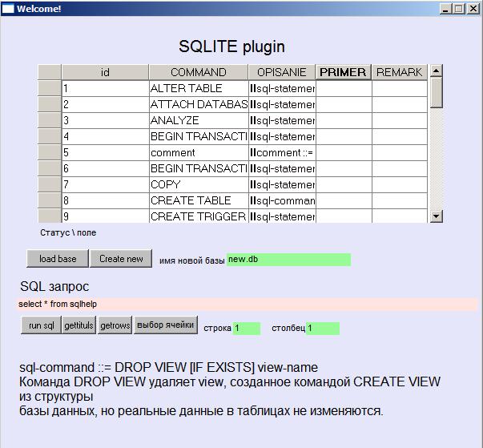Screen dimensions: 483x448
Task: Click the Create new button
Action: coord(121,259)
